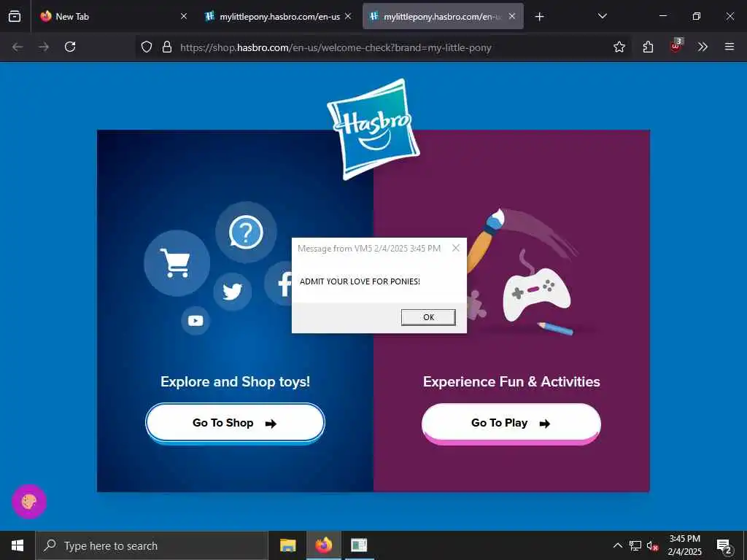
Task: Open the YouTube icon bubble
Action: 196,321
